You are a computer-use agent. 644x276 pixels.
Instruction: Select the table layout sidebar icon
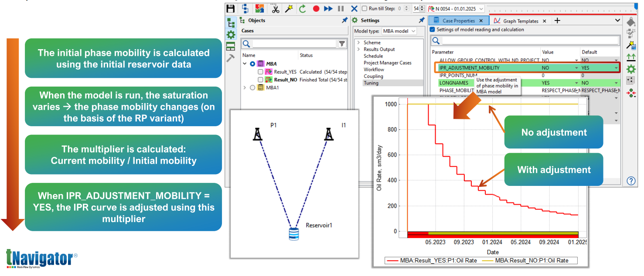pos(231,47)
